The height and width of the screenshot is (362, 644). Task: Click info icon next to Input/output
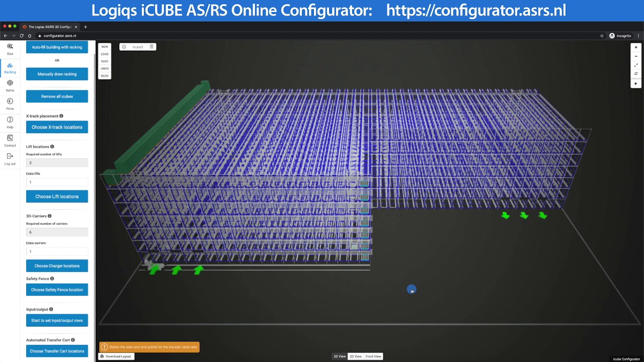51,309
